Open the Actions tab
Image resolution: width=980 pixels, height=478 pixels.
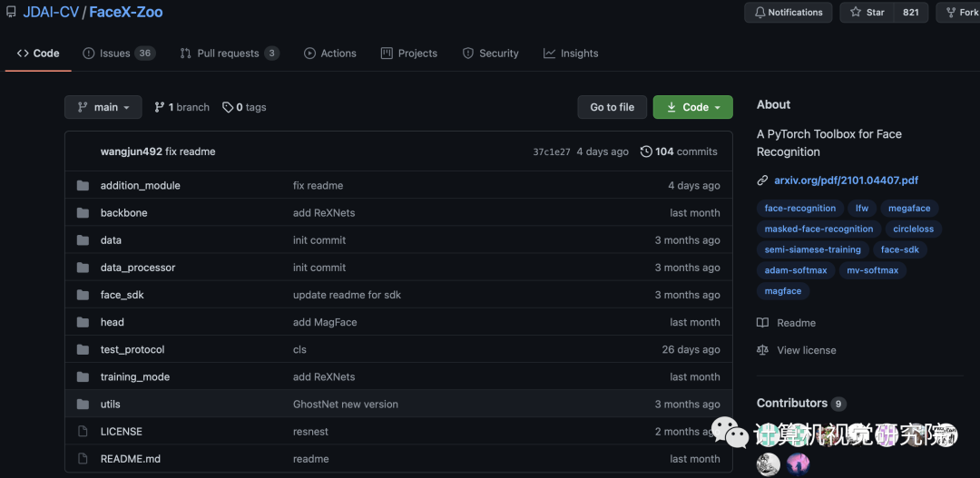click(330, 54)
